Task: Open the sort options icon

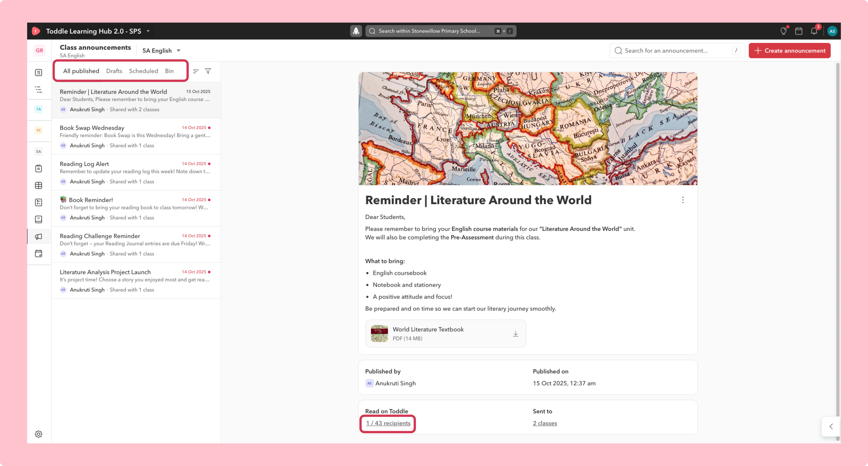Action: (196, 71)
